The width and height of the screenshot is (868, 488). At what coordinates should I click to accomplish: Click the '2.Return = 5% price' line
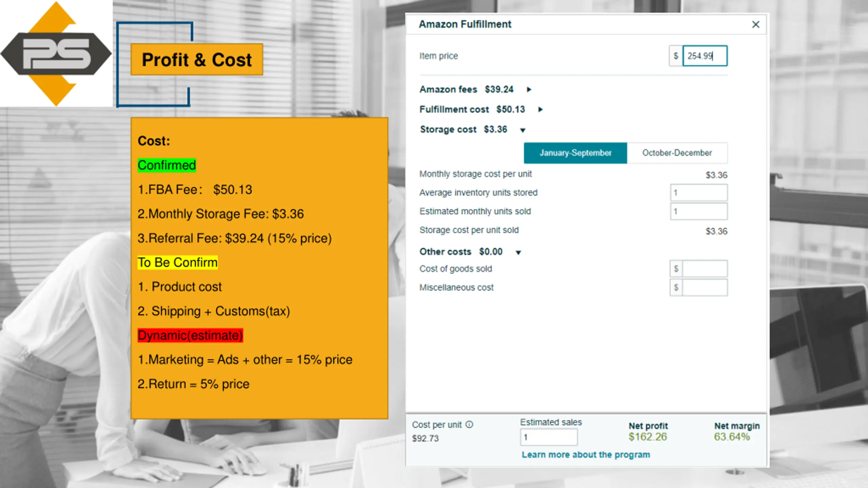(194, 384)
